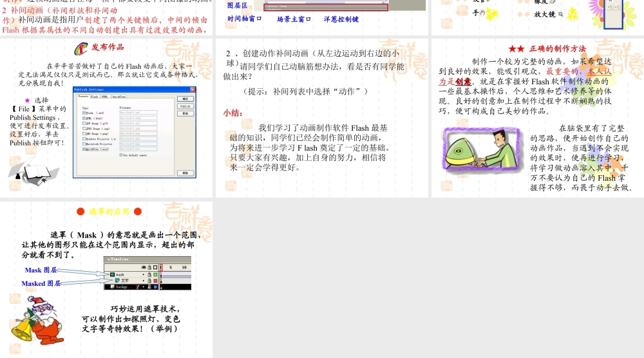This screenshot has width=644, height=358.
Task: Click the magnifier icon next to 放大镜
Action: (561, 14)
